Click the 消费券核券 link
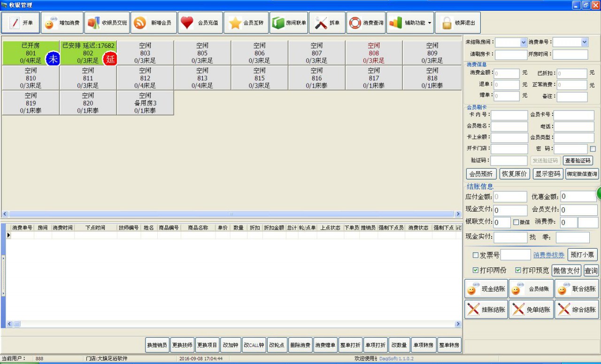 (x=548, y=255)
